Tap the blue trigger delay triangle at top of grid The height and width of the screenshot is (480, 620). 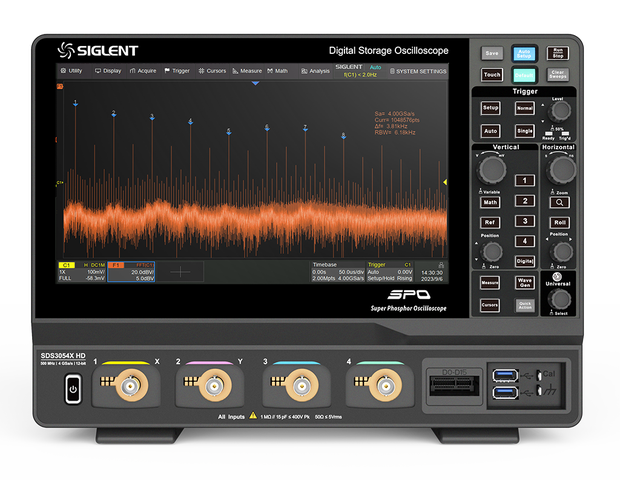tap(255, 83)
